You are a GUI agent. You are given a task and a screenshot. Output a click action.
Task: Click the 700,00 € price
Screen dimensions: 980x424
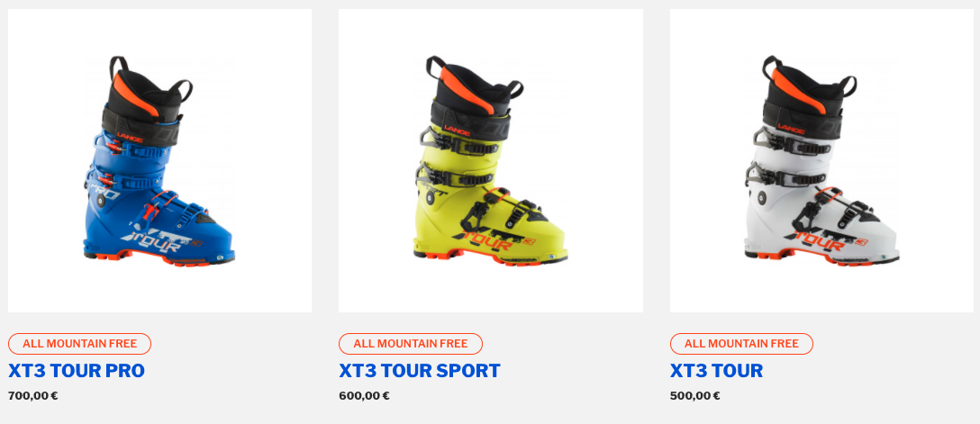(33, 396)
